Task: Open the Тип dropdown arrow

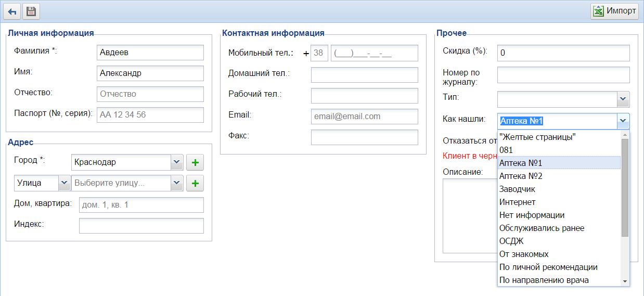Action: click(x=623, y=99)
